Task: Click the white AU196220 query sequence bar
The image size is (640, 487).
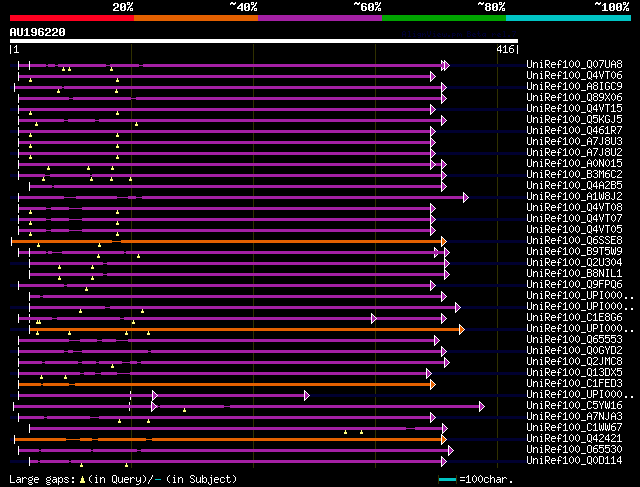Action: point(264,41)
